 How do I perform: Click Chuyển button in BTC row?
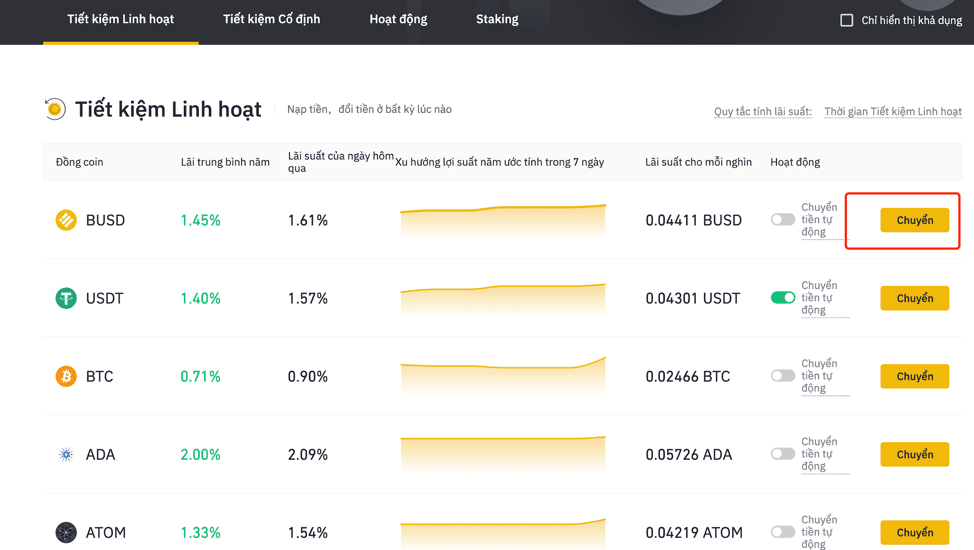tap(914, 376)
